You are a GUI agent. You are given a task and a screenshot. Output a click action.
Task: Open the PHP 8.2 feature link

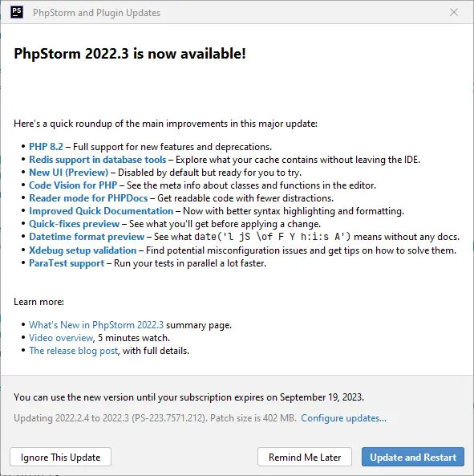coord(46,147)
